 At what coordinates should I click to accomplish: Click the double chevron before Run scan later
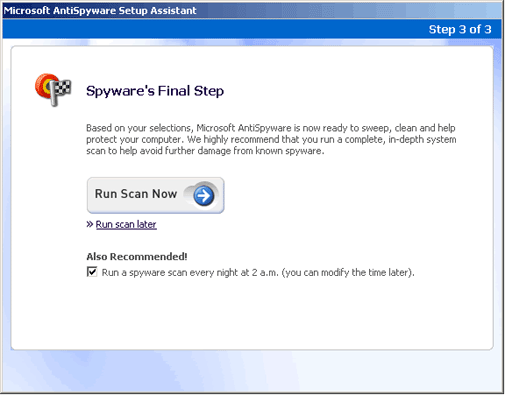click(x=89, y=224)
